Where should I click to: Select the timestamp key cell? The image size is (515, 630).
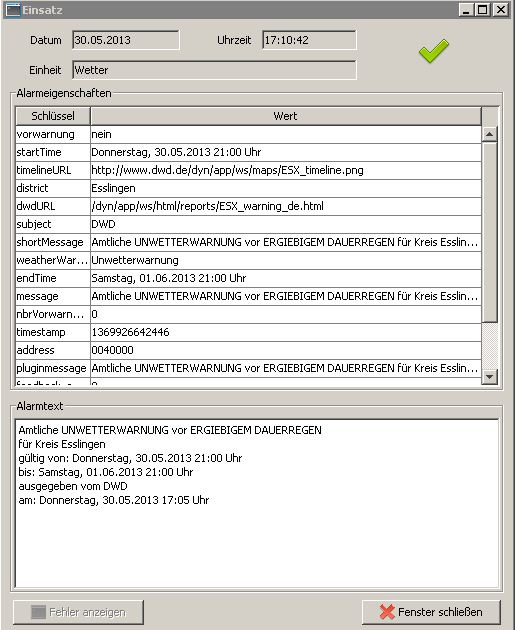(x=53, y=332)
